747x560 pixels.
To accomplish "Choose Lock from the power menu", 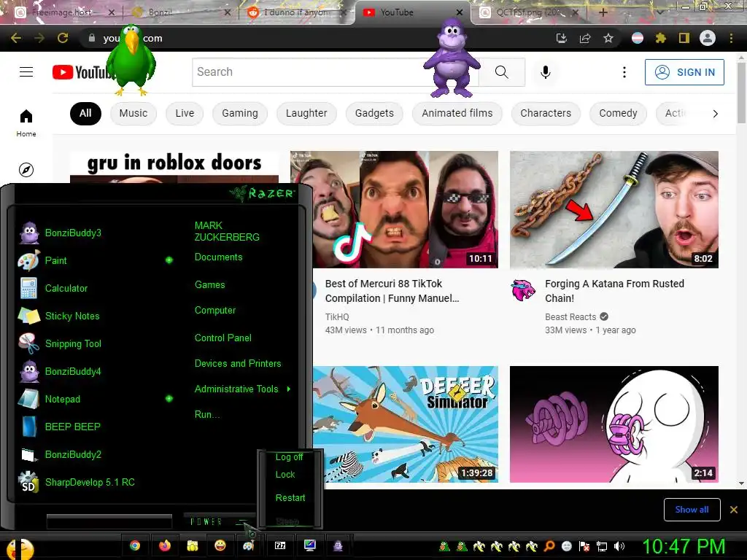I will 285,475.
